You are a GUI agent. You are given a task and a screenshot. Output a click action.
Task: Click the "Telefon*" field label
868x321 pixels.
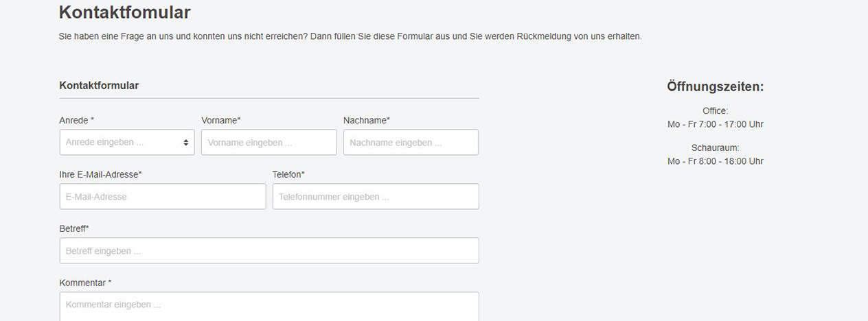(288, 174)
